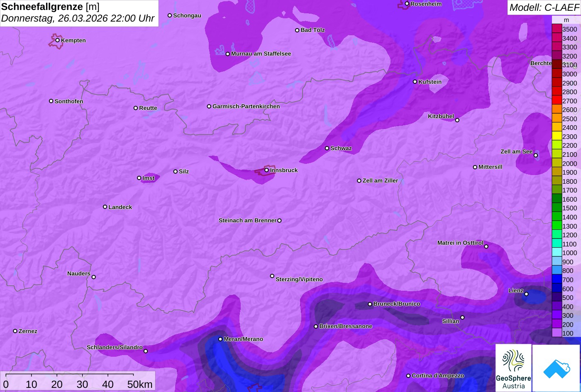Click the blue cloud logo icon
This screenshot has width=581, height=392.
click(556, 368)
